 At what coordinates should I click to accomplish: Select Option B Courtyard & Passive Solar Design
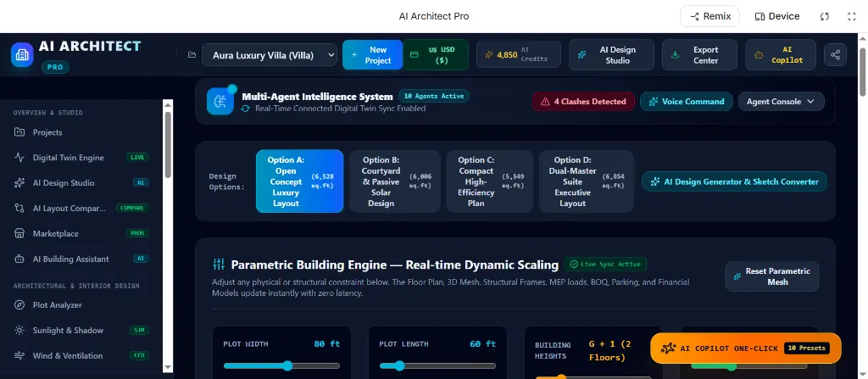click(395, 181)
